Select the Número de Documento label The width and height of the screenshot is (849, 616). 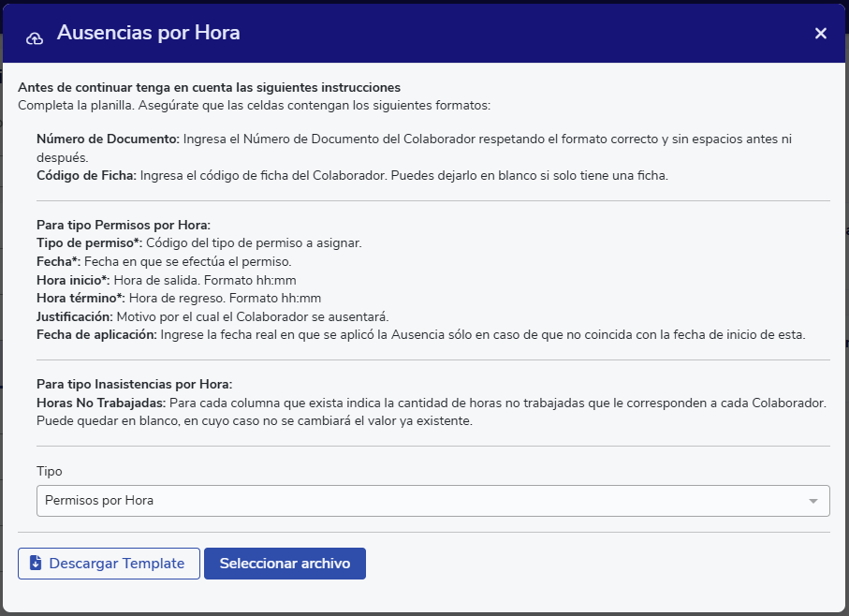[108, 139]
